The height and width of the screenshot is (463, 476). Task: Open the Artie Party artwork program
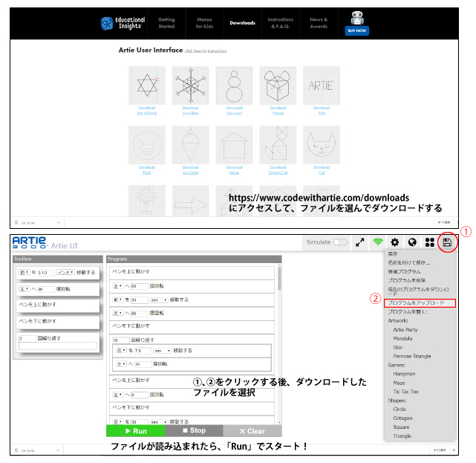(405, 330)
